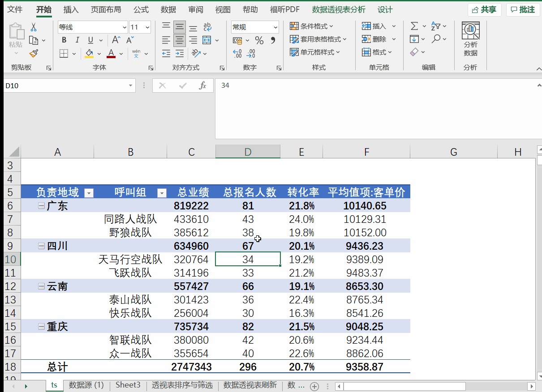Toggle Underline formatting

point(90,40)
